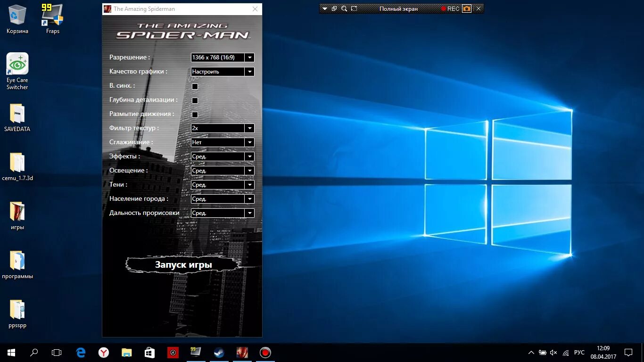
Task: Open the Разрешение resolution dropdown
Action: tap(223, 58)
